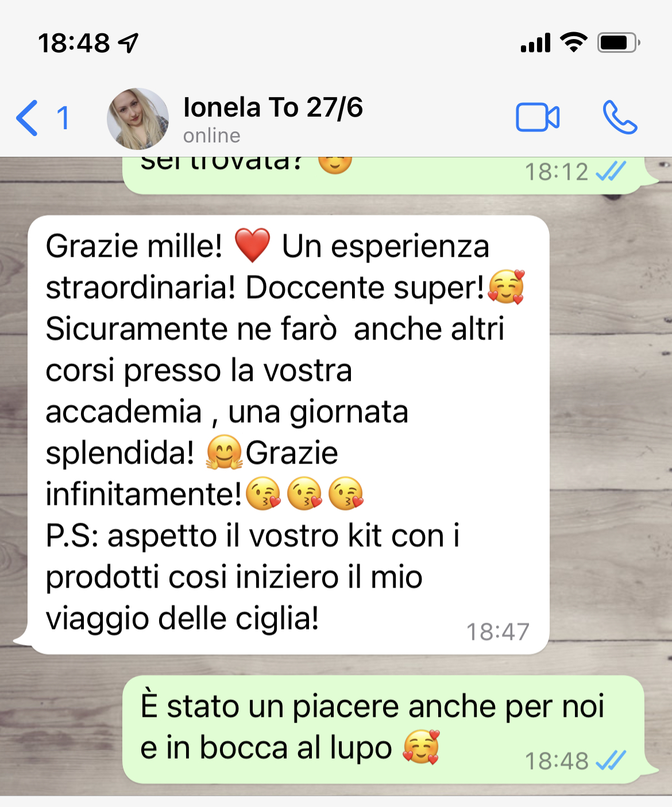The width and height of the screenshot is (672, 807).
Task: Tap the back arrow to chats list
Action: pos(27,118)
